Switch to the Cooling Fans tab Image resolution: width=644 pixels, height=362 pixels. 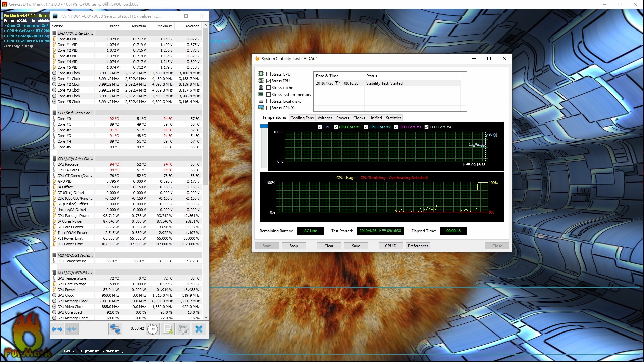(x=302, y=118)
